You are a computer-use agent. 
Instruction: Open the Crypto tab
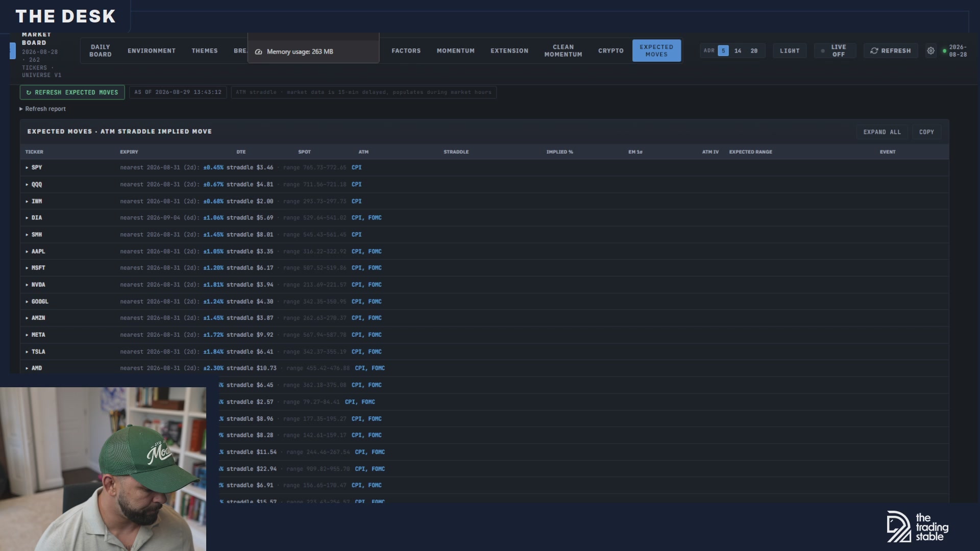(x=610, y=51)
